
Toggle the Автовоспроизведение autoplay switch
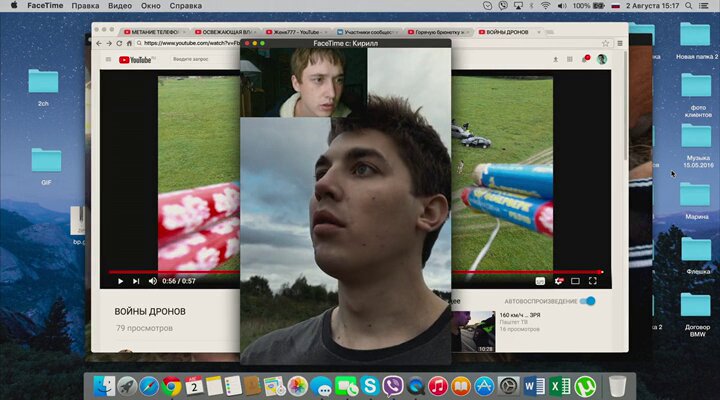587,301
